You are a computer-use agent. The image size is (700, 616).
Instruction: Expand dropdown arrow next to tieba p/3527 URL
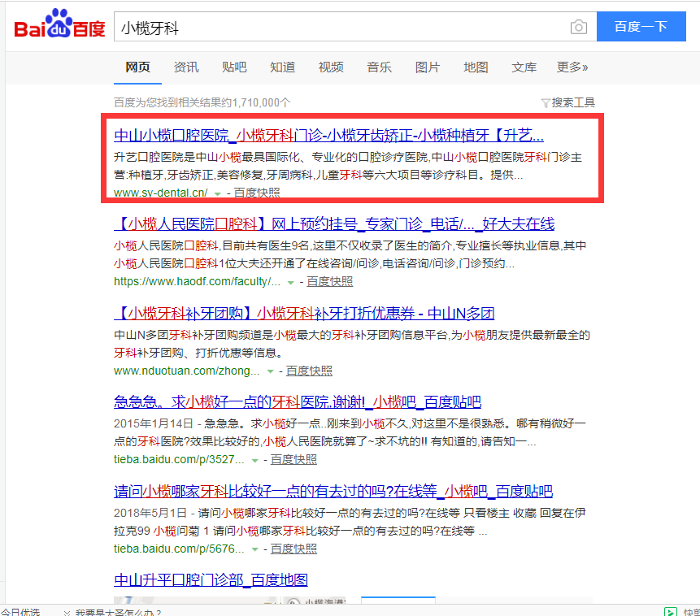[x=255, y=461]
